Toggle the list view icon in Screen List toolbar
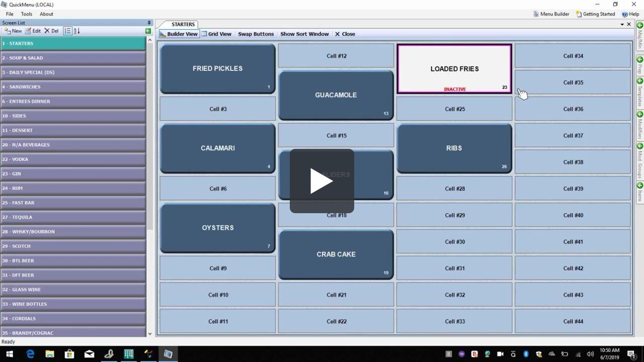Viewport: 644px width, 362px height. (67, 31)
